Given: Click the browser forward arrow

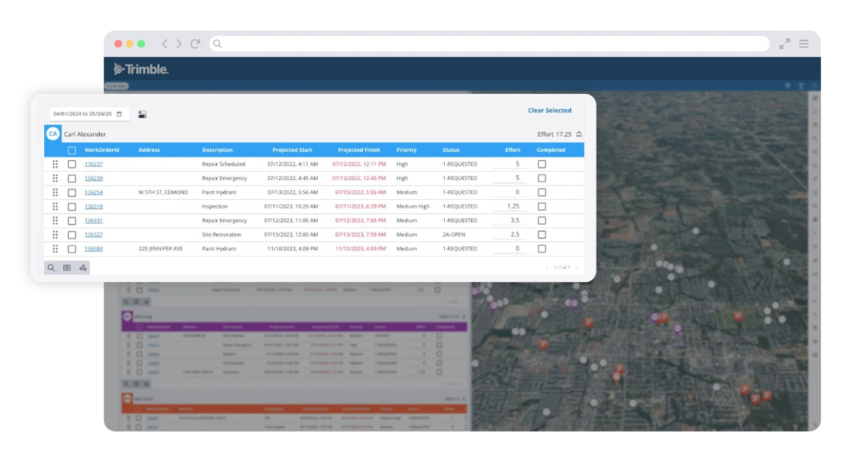Looking at the screenshot, I should tap(179, 44).
